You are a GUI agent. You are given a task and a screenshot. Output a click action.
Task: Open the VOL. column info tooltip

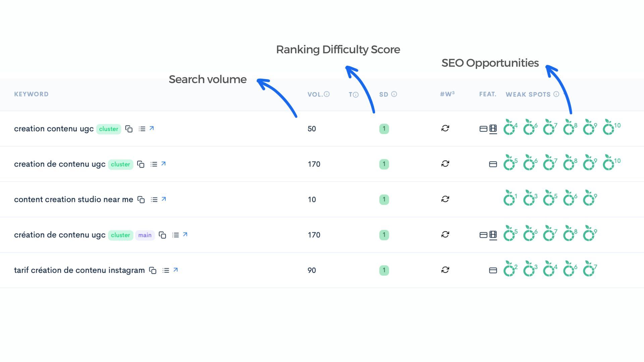[327, 94]
